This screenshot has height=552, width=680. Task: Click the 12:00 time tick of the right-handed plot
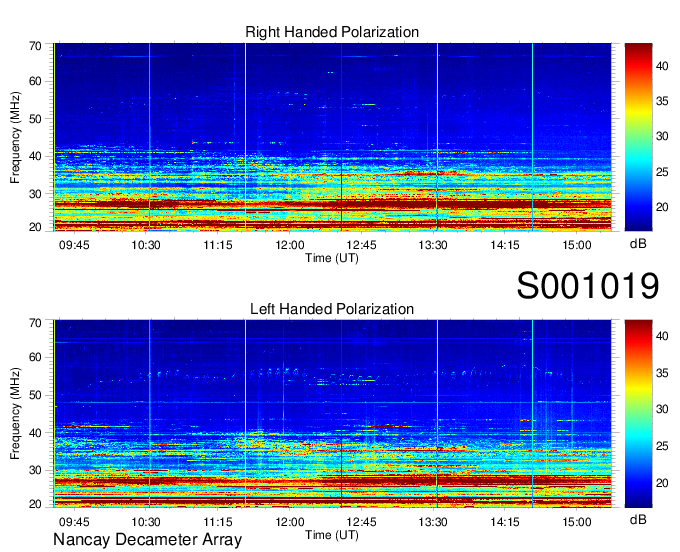(x=290, y=245)
